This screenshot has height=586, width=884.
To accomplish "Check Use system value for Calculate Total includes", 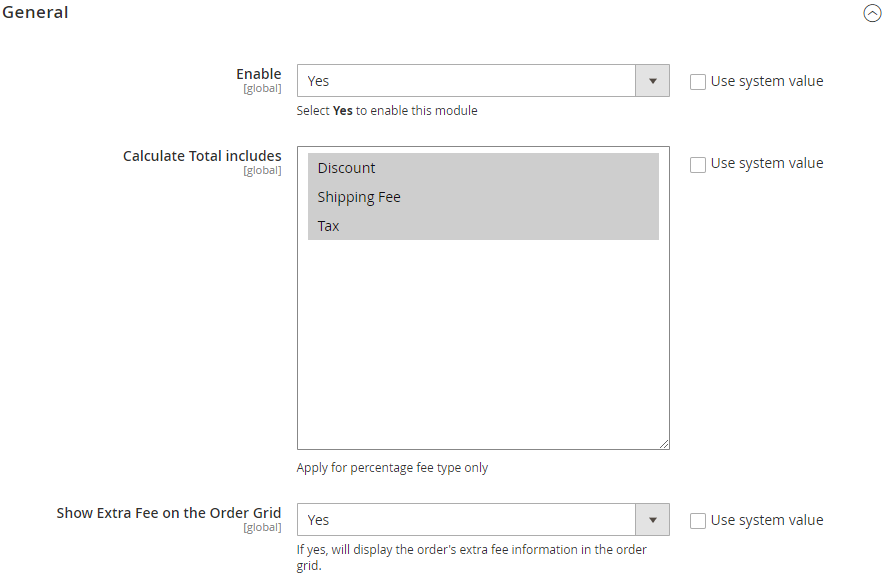I will pos(698,164).
